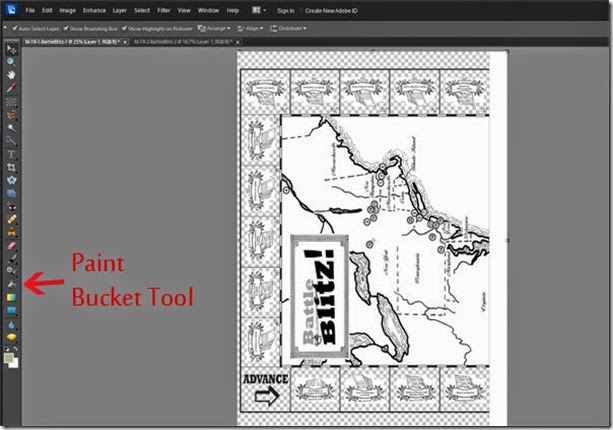Open the View menu
Image resolution: width=613 pixels, height=430 pixels.
click(x=184, y=11)
